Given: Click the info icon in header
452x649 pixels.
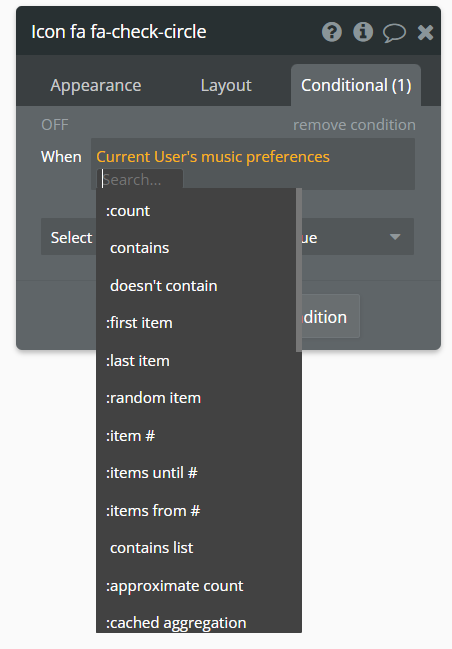Looking at the screenshot, I should pos(363,32).
